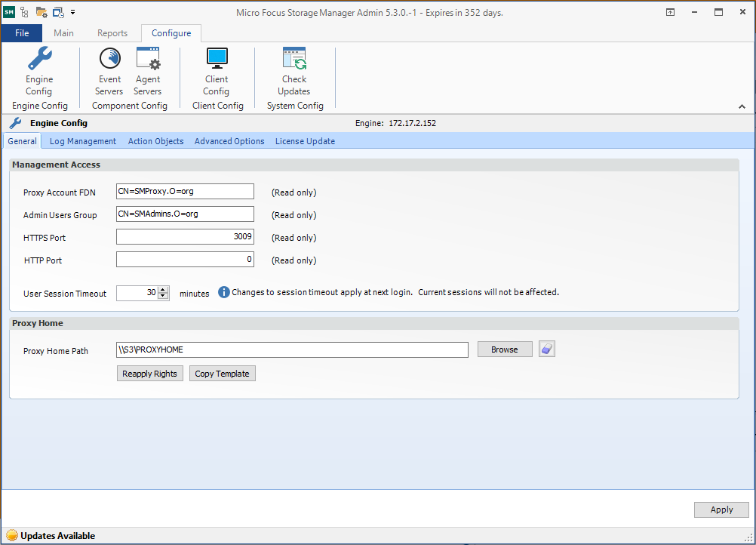Open the License Update tab

(x=306, y=141)
